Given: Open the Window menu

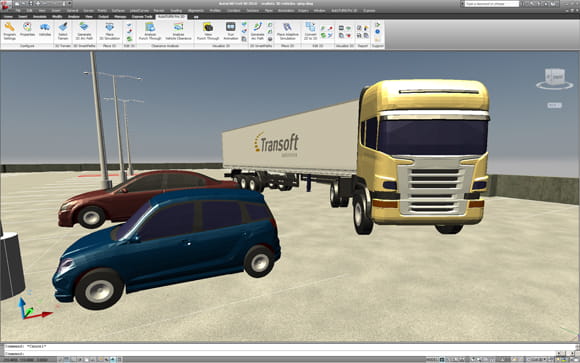Looking at the screenshot, I should coord(319,11).
